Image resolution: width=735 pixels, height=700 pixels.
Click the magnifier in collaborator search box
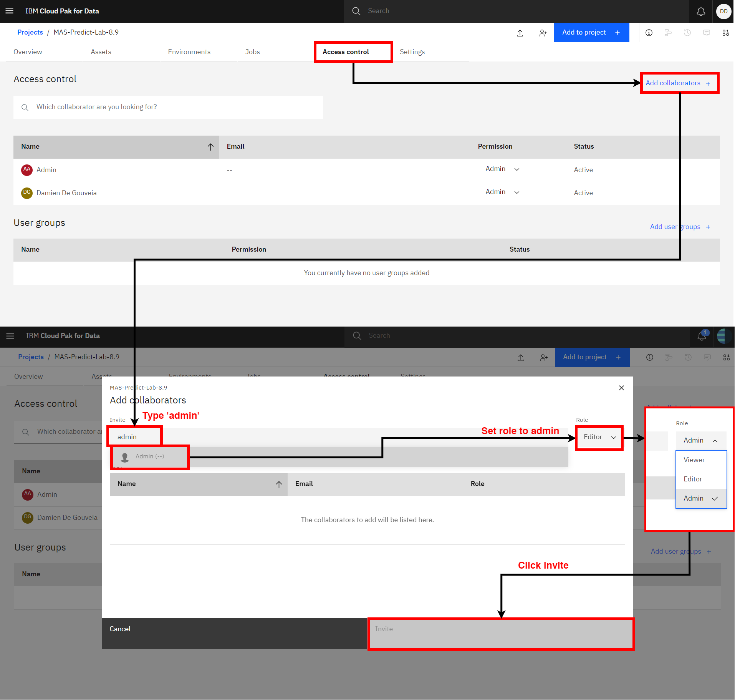[x=25, y=108]
